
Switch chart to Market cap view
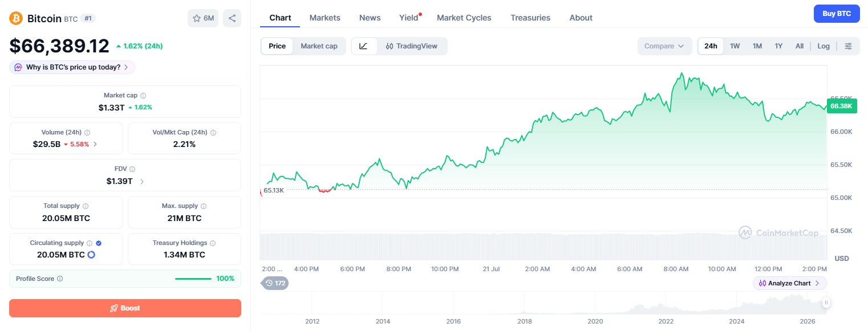[x=319, y=46]
